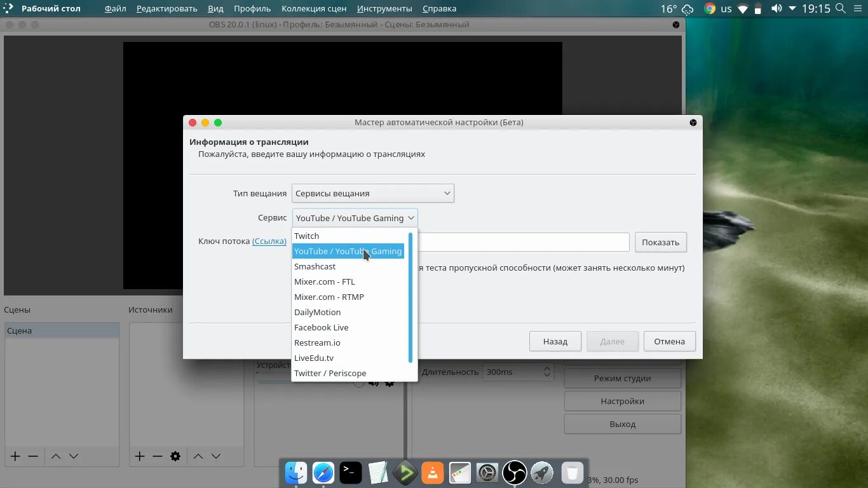Expand the tray arrow in the top panel

(x=792, y=9)
